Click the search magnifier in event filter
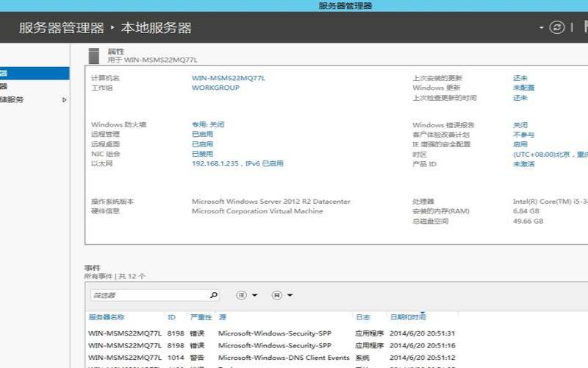The width and height of the screenshot is (588, 368). tap(213, 296)
